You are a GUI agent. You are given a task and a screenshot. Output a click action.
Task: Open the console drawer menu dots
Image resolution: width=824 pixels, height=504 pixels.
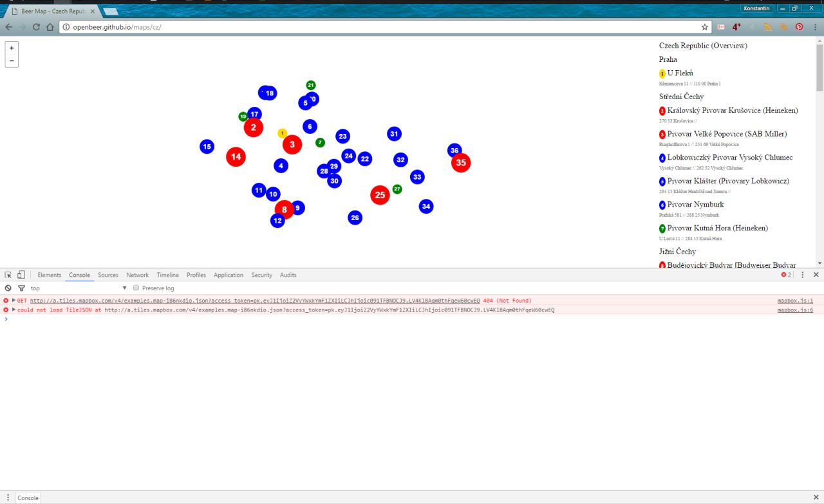pos(8,498)
